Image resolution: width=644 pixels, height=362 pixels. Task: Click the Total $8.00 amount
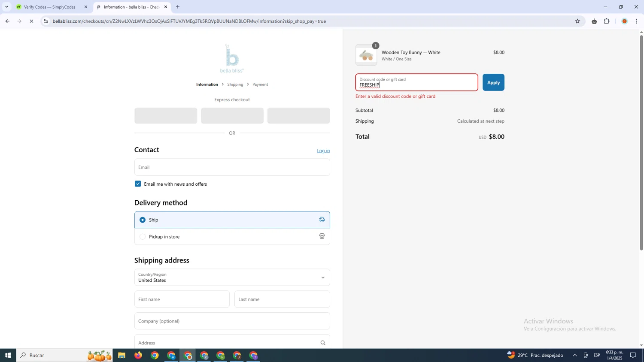(x=496, y=137)
